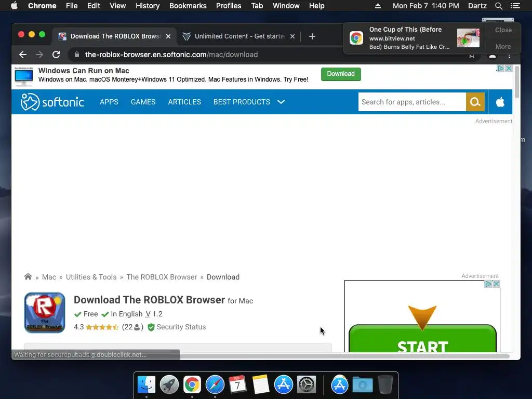Open a new tab with the plus button

pos(312,36)
